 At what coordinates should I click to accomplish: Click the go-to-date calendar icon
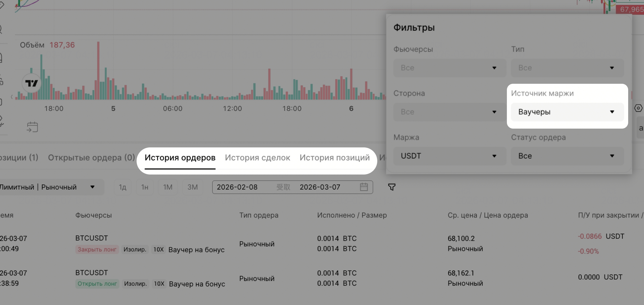click(32, 127)
